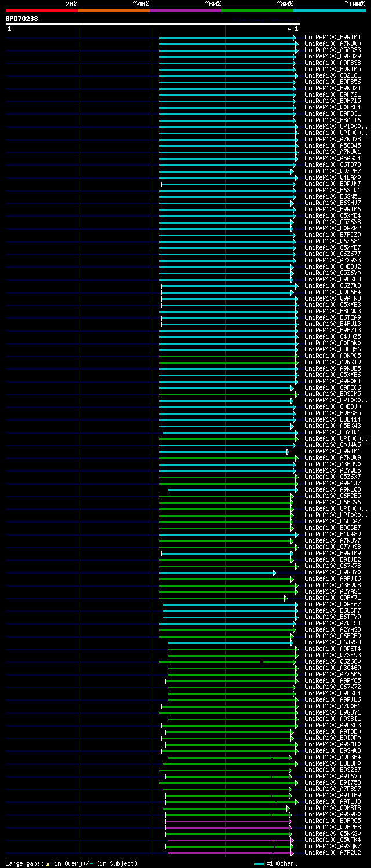Screen dimensions: 371x868
Task: Select label UniRef100_A9CSL3
Action: (x=333, y=726)
